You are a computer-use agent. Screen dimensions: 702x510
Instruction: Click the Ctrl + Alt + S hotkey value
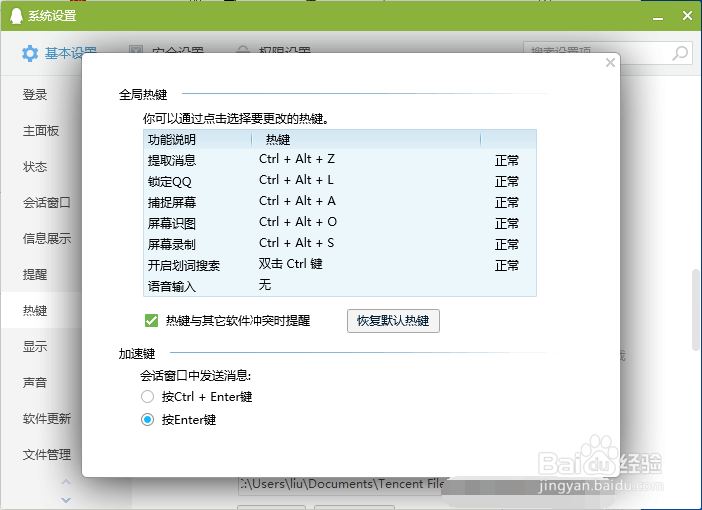[296, 243]
